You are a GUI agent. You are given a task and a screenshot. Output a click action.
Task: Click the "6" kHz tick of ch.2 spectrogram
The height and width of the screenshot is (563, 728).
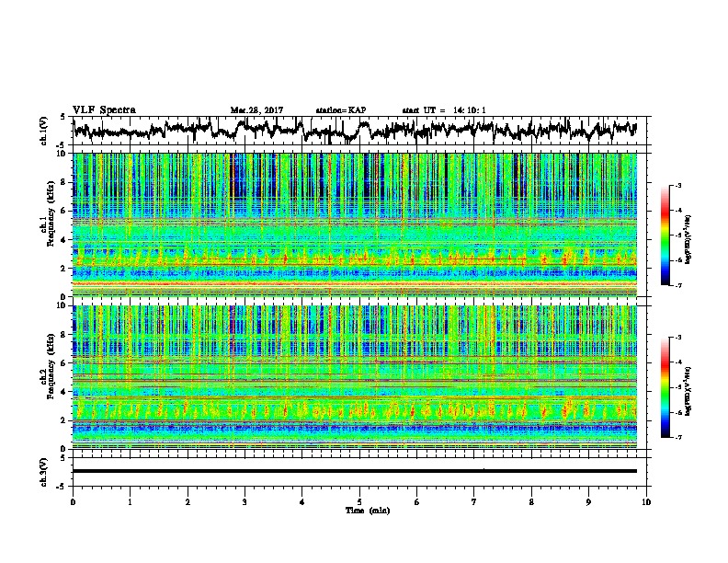coord(64,363)
